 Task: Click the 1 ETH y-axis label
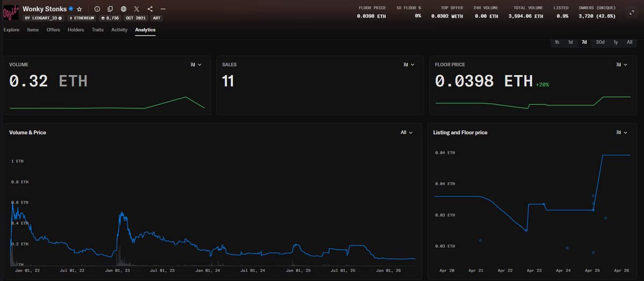pos(17,161)
